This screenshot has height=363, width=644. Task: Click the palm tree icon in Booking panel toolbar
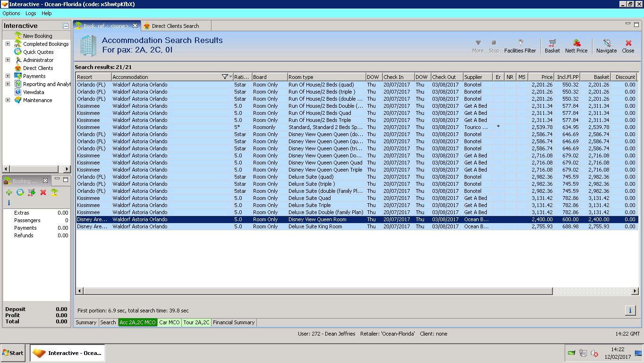[54, 192]
